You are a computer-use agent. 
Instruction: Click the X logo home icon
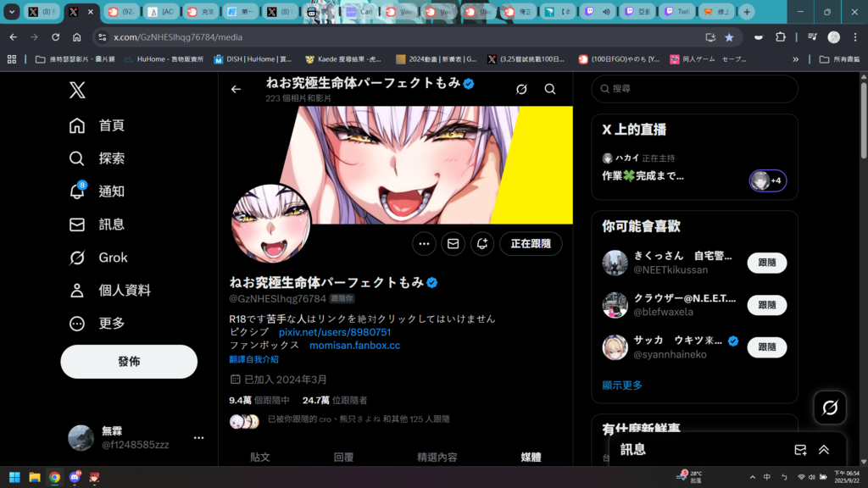77,90
